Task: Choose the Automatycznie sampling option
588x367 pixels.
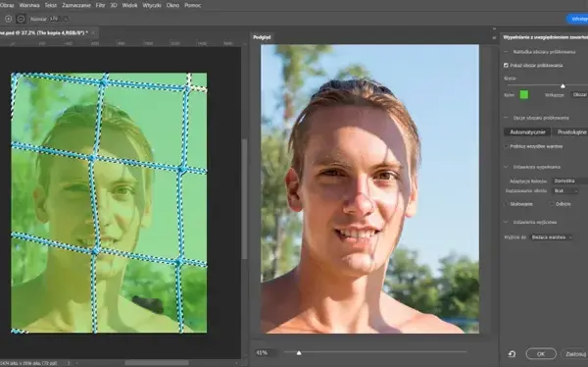Action: (x=527, y=132)
